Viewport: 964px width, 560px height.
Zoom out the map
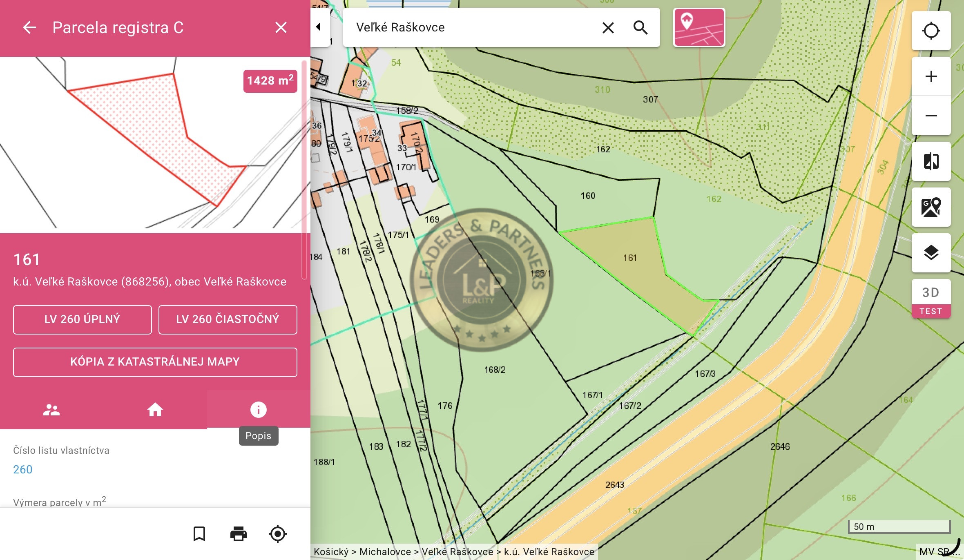931,116
